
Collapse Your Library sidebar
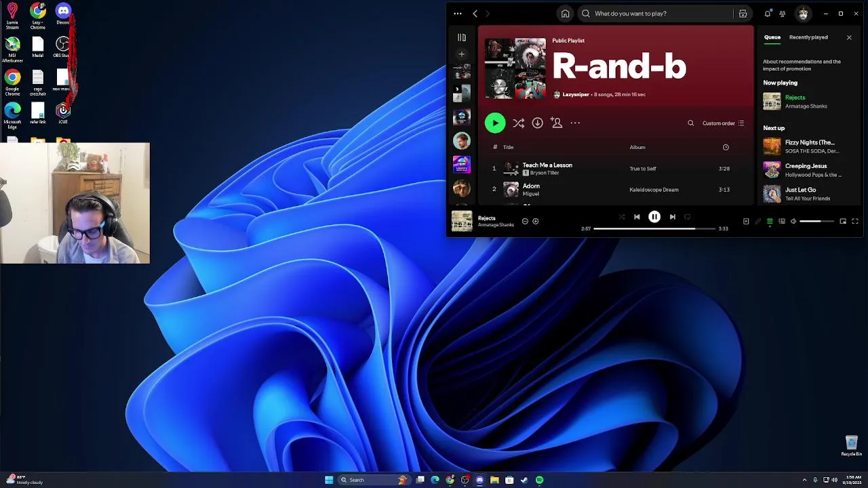[462, 38]
